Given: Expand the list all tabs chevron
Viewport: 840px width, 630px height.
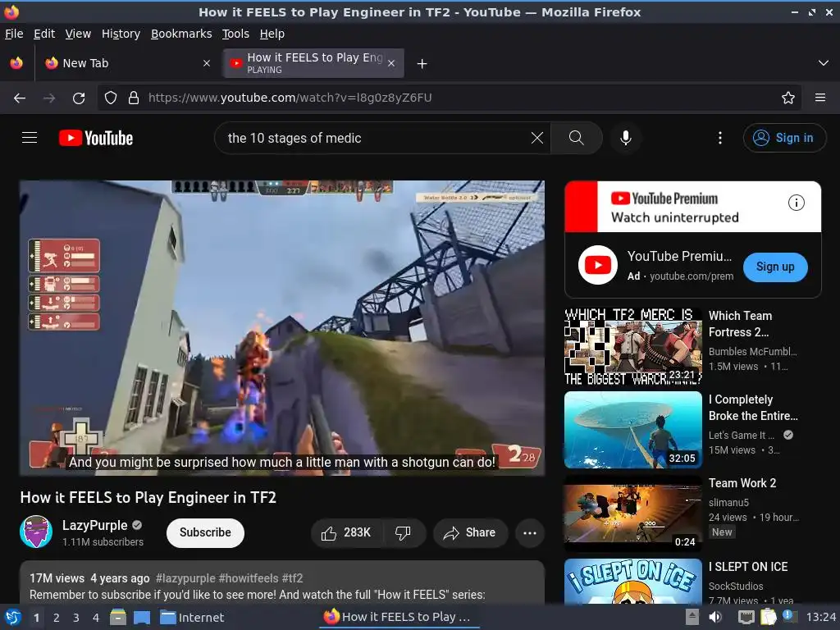Looking at the screenshot, I should [x=824, y=63].
